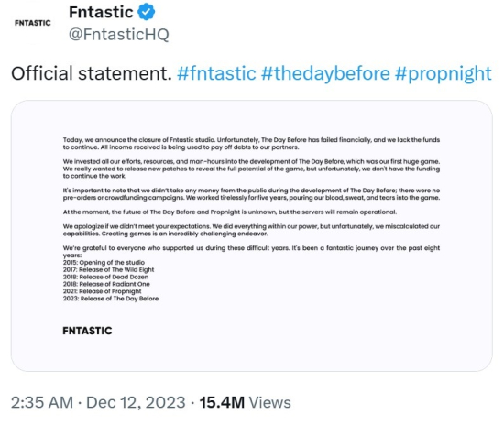This screenshot has height=425, width=504.
Task: Open the Fntastic profile avatar
Action: click(x=32, y=23)
